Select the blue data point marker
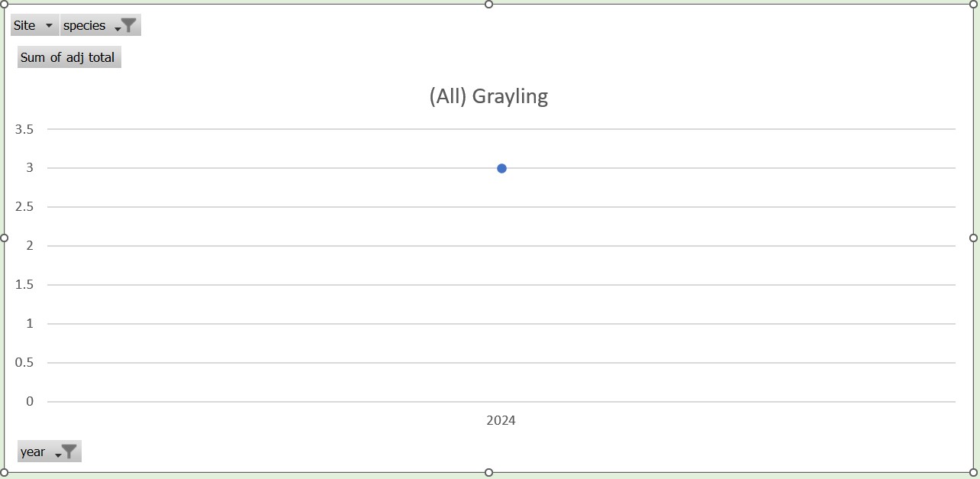This screenshot has height=479, width=980. click(501, 168)
